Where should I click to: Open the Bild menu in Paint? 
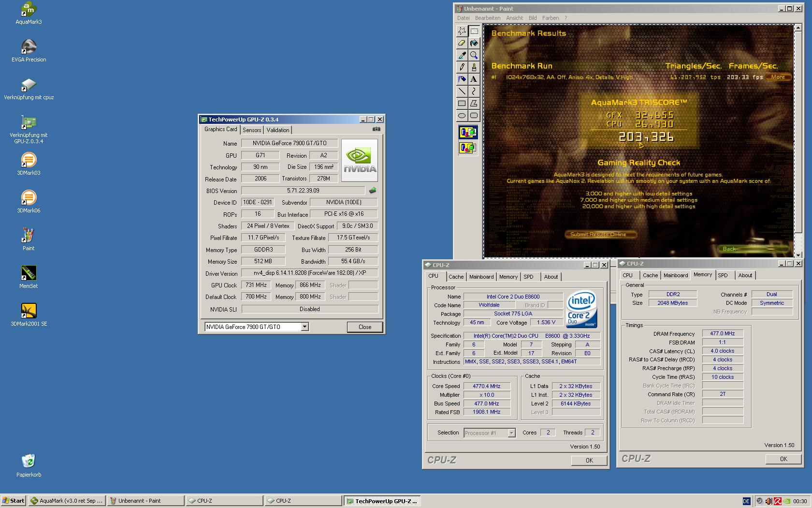tap(533, 18)
